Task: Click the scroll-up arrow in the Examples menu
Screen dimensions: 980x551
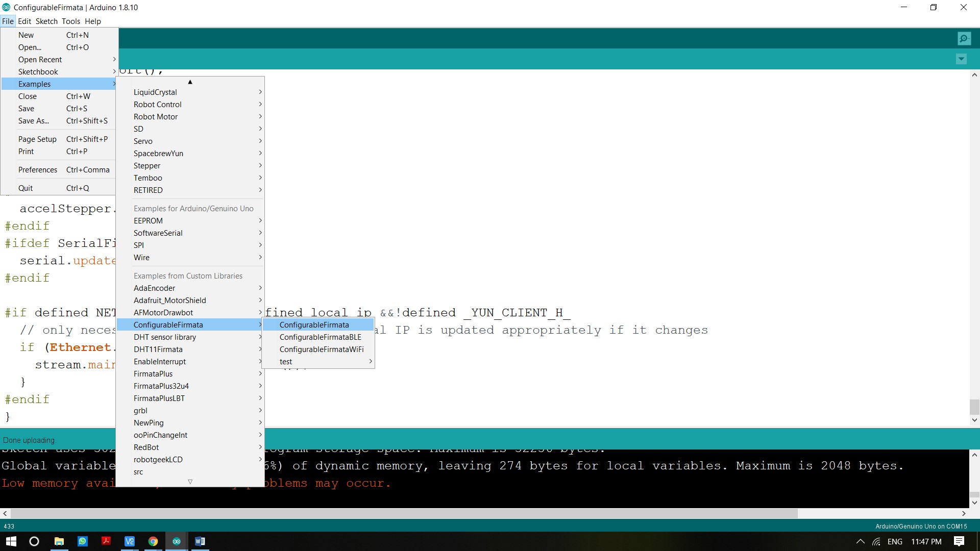Action: pyautogui.click(x=190, y=82)
